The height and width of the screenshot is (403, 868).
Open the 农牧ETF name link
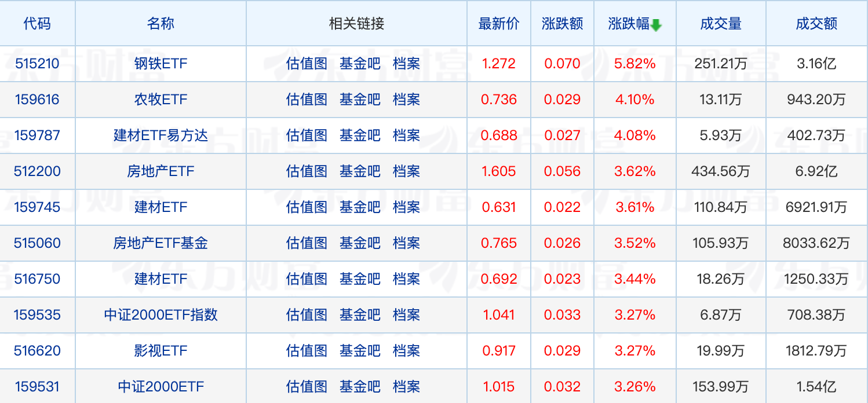pos(161,100)
